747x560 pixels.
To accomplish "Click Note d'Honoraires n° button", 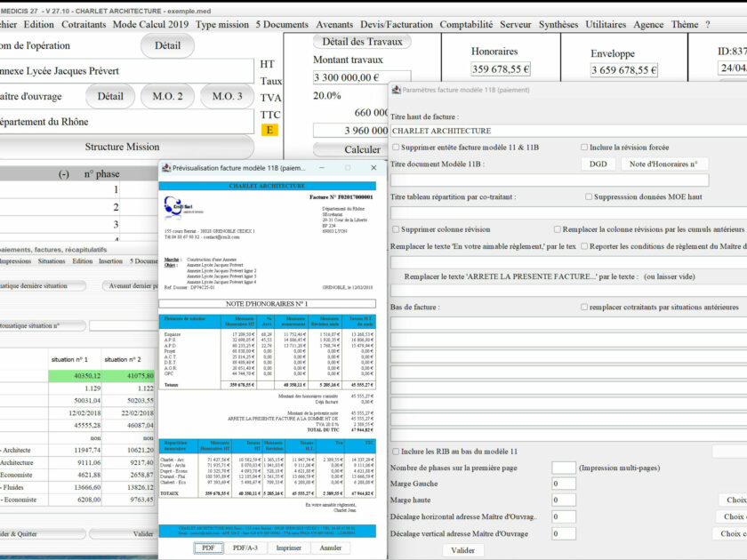I will click(x=663, y=164).
